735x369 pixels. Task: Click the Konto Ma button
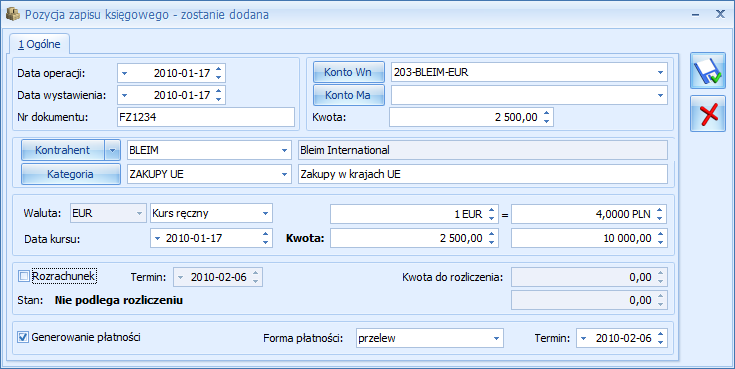tap(348, 95)
